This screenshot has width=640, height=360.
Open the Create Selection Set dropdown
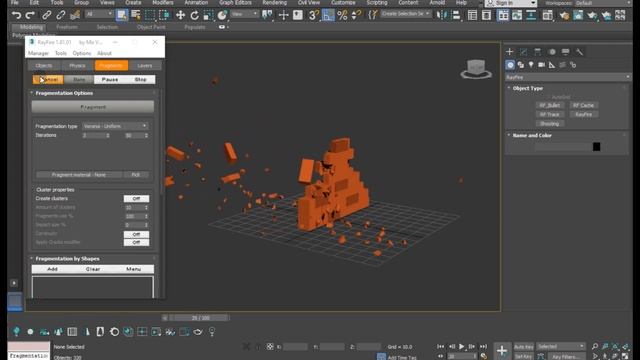pos(405,14)
